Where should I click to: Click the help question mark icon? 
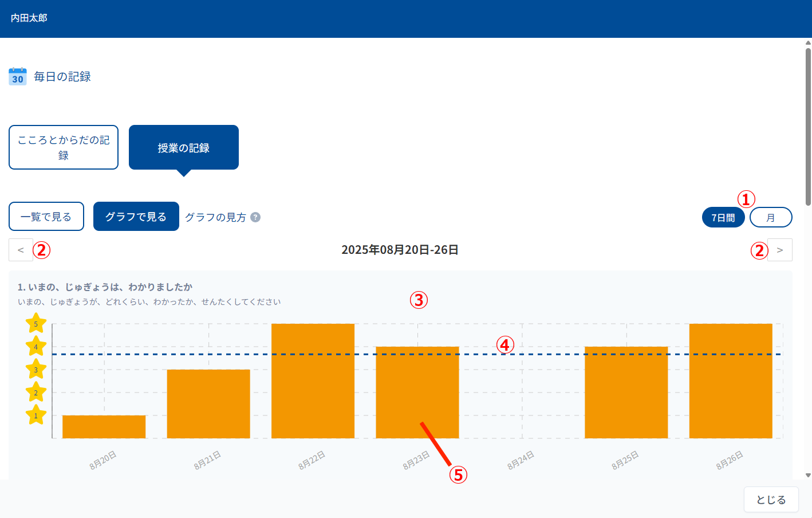point(255,217)
